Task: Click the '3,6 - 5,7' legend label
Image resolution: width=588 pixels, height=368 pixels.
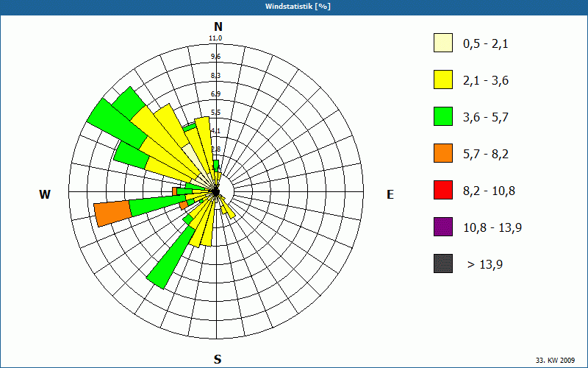Action: pyautogui.click(x=486, y=118)
